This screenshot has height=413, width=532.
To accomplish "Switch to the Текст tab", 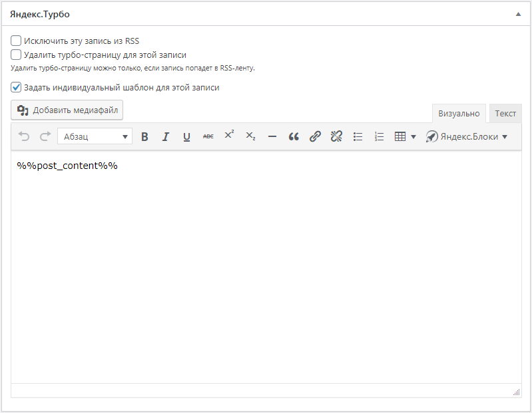I will click(x=505, y=114).
